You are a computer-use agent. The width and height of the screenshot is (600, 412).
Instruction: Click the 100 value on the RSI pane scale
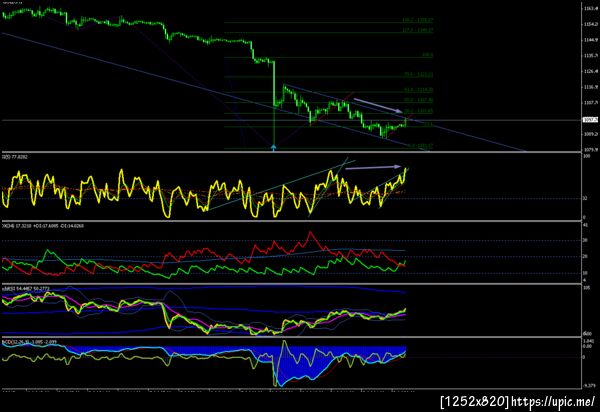click(585, 156)
